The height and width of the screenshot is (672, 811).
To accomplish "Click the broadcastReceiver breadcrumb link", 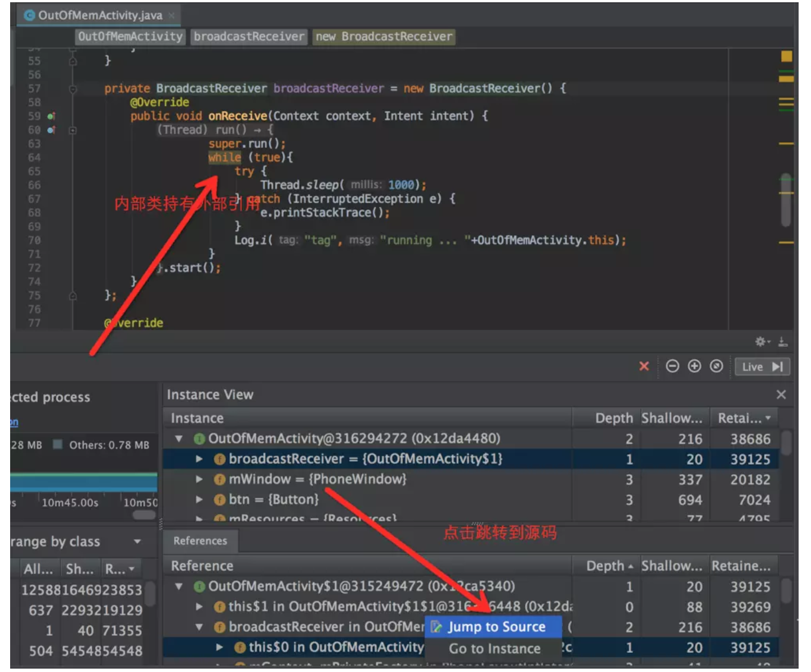I will pos(248,37).
